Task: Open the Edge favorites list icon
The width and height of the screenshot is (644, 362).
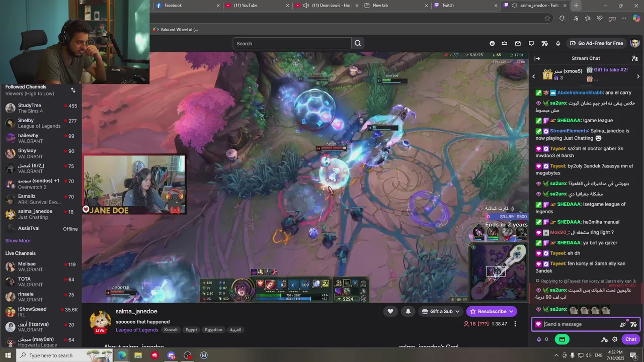Action: coord(588,18)
